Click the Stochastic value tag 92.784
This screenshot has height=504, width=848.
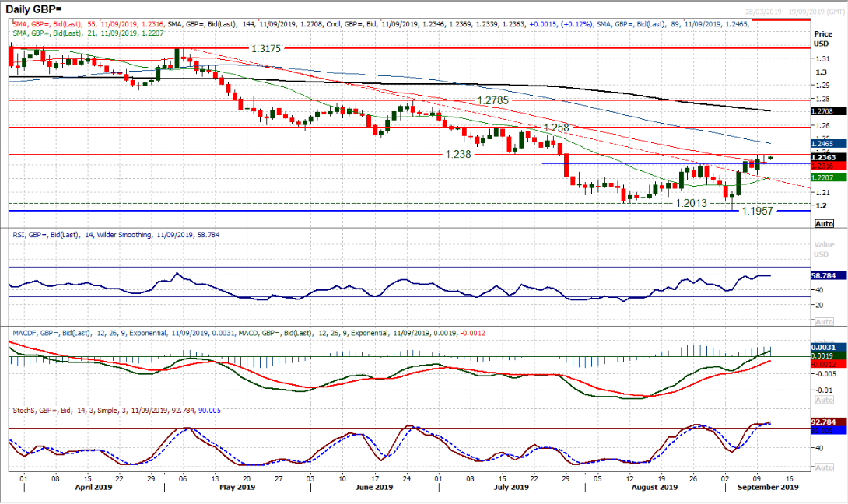point(823,422)
